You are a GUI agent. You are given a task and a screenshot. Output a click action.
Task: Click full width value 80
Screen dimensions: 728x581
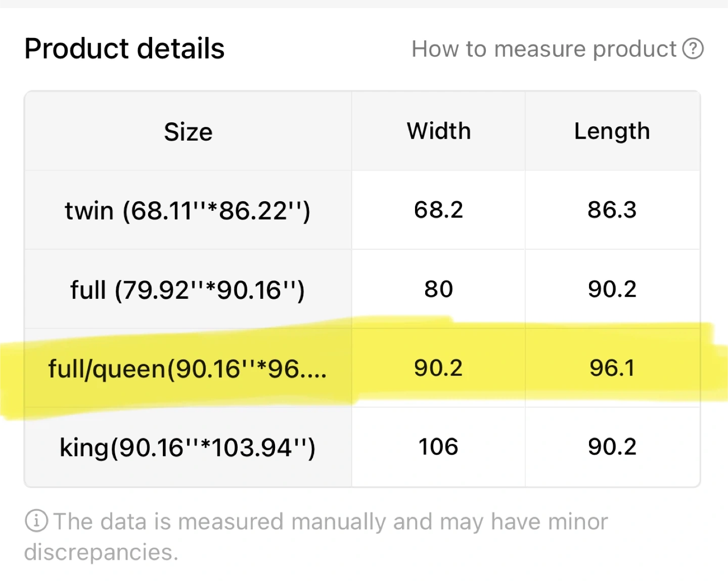pos(438,289)
